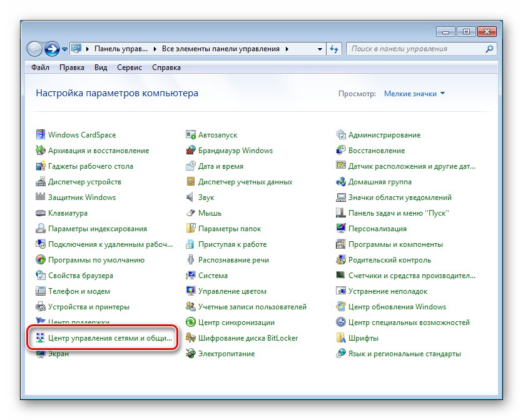Select Панель управ... breadcrumb segment
The width and height of the screenshot is (523, 420).
(121, 49)
